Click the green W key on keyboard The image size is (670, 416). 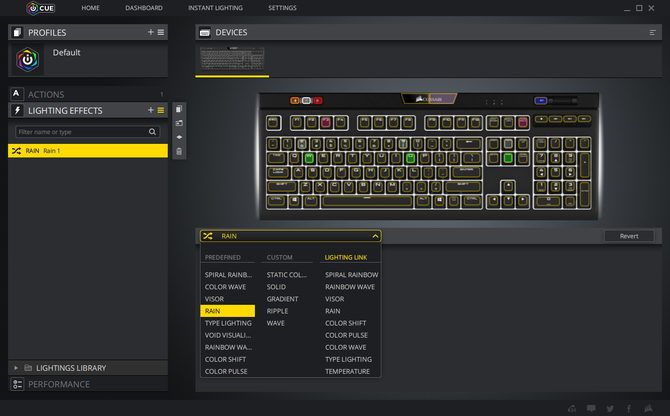click(309, 158)
